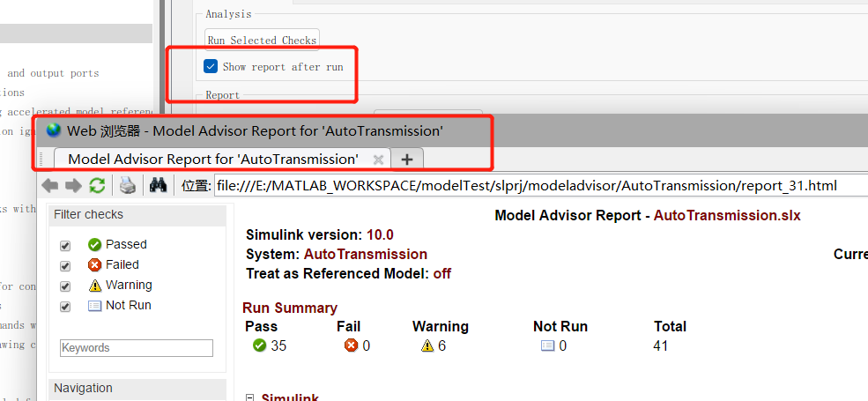The width and height of the screenshot is (868, 401).
Task: Open find with binoculars icon
Action: coord(159,186)
